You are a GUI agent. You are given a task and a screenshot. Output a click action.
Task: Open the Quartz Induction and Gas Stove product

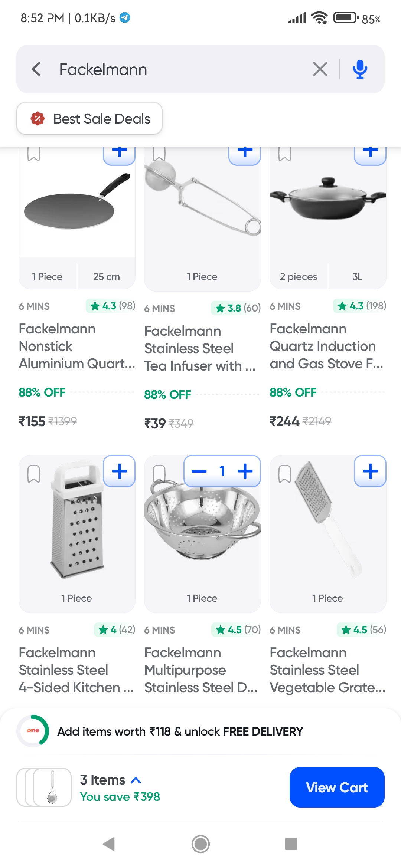tap(326, 346)
